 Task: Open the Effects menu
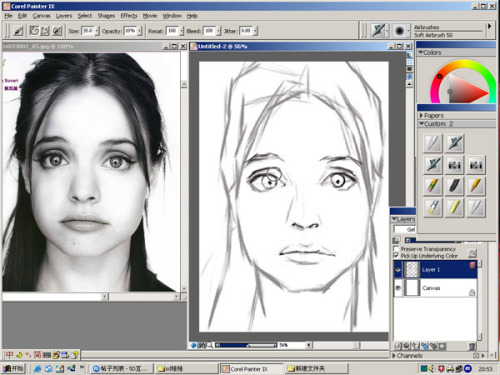tap(129, 16)
